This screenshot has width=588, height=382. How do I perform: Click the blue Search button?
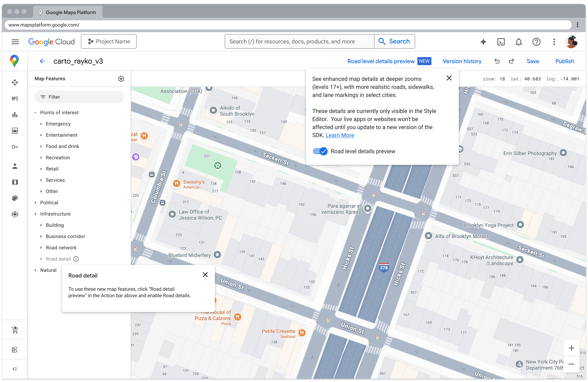[394, 41]
